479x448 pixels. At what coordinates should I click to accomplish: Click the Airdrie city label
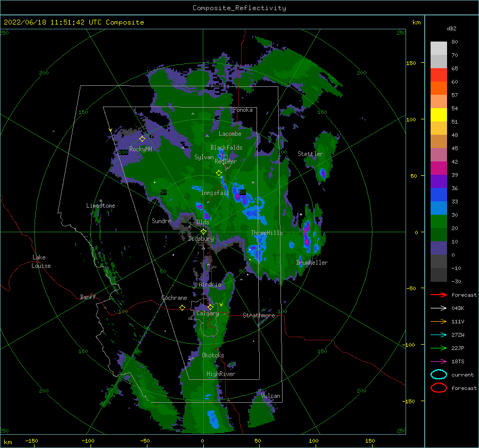(210, 284)
